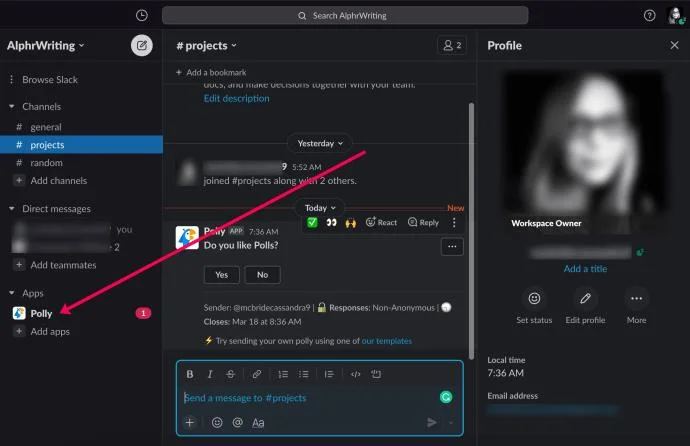This screenshot has height=446, width=690.
Task: Click the message input for #projects
Action: coord(308,398)
